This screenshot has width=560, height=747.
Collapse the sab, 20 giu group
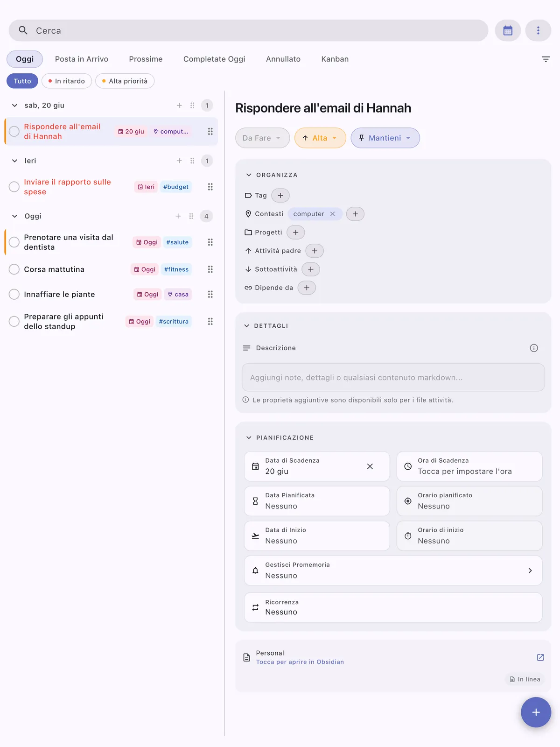[14, 106]
